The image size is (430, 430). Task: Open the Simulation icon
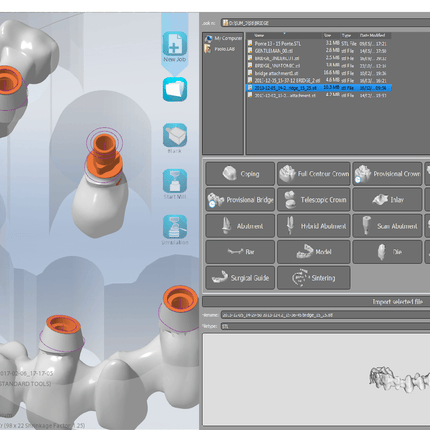tap(175, 227)
